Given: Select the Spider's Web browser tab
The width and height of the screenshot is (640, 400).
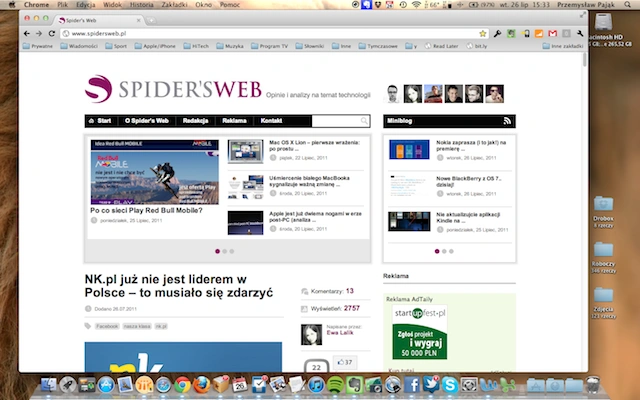Looking at the screenshot, I should 99,20.
